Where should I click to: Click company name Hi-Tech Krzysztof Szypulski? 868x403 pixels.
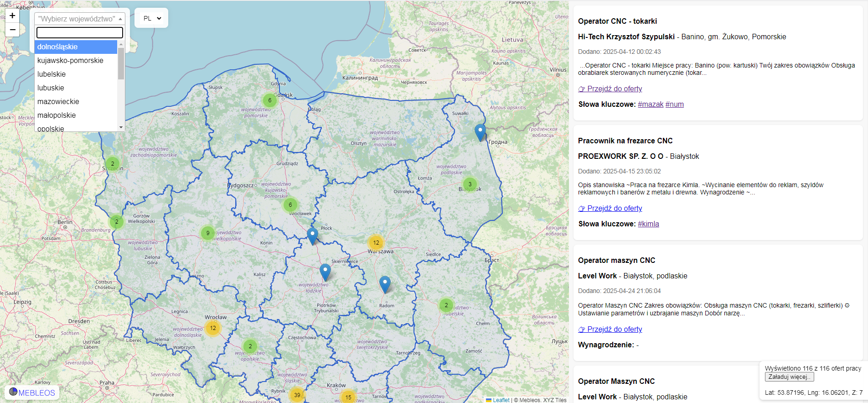click(626, 37)
